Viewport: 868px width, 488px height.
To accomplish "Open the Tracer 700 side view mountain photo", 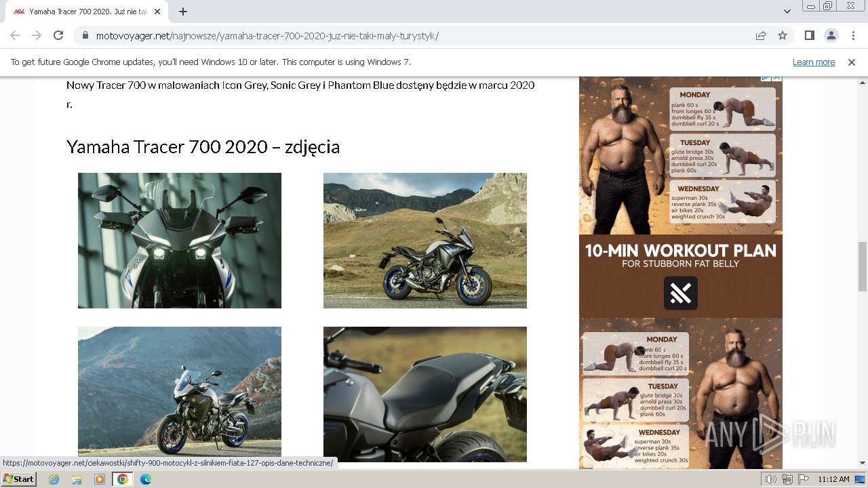I will (x=425, y=241).
